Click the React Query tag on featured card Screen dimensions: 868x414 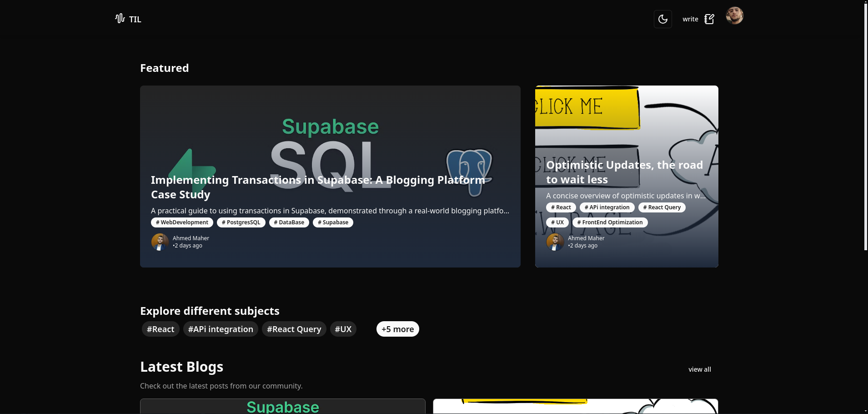click(x=662, y=207)
